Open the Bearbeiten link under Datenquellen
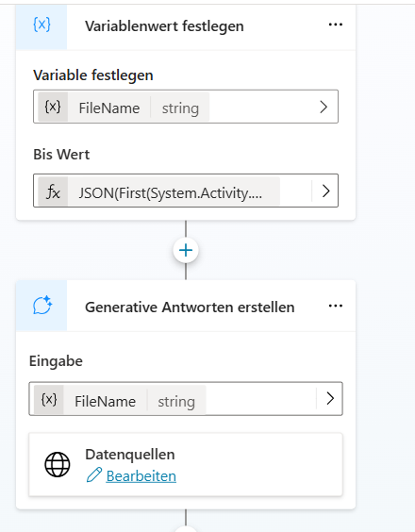This screenshot has height=532, width=415. coord(141,476)
